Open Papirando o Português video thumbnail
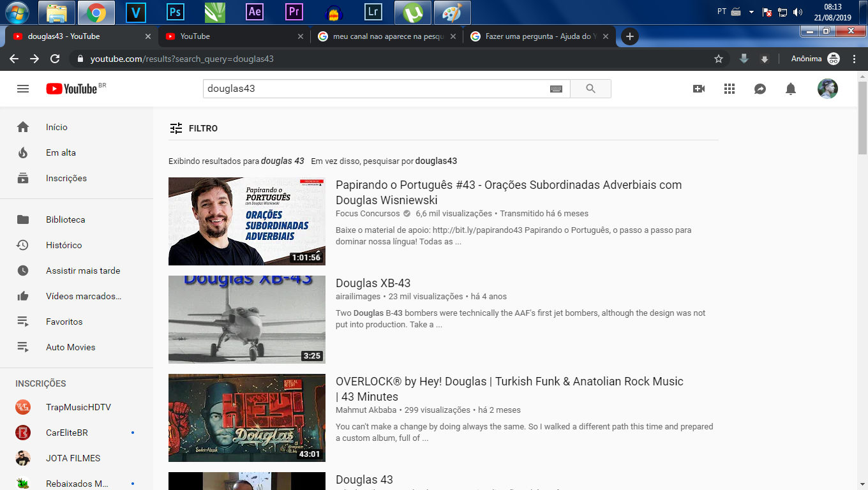This screenshot has height=490, width=868. click(247, 221)
